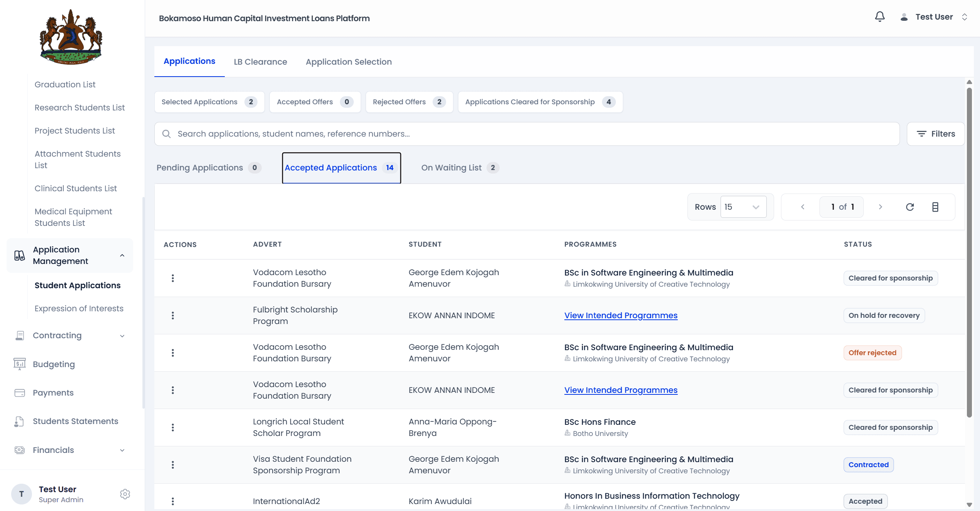Select the Accepted Applications tab
The image size is (980, 511).
[x=341, y=168]
